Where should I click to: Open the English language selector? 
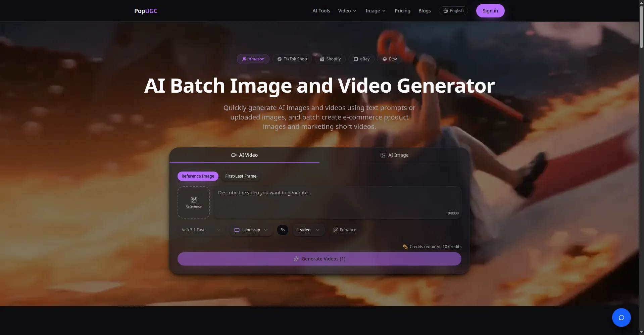[x=453, y=11]
